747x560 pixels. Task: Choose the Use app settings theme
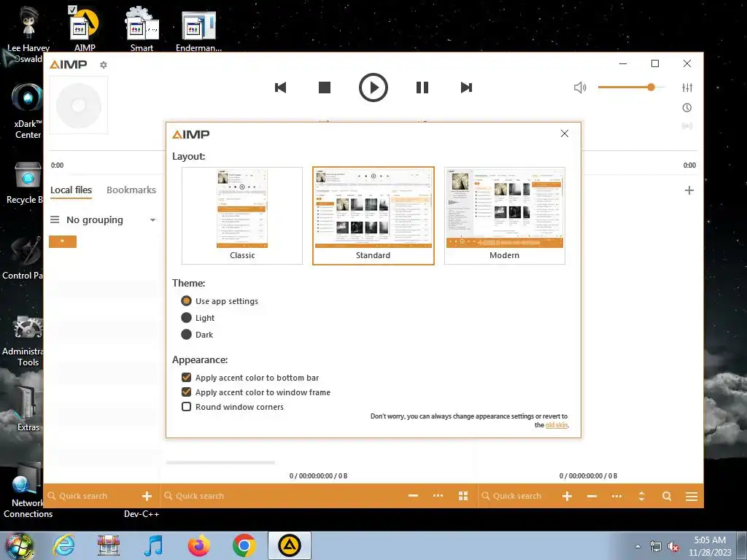point(220,301)
